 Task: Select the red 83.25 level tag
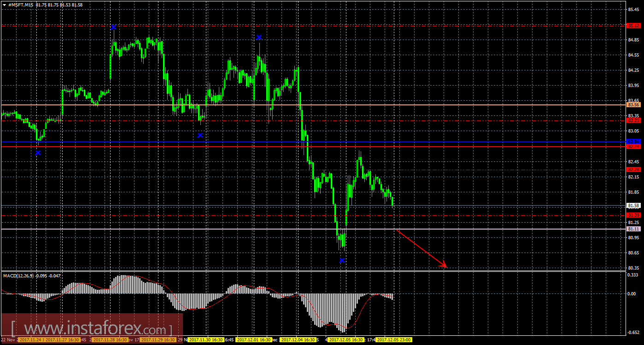(x=634, y=121)
